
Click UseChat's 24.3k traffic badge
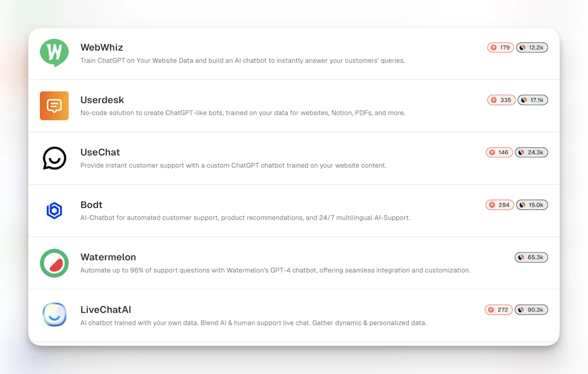pyautogui.click(x=532, y=152)
